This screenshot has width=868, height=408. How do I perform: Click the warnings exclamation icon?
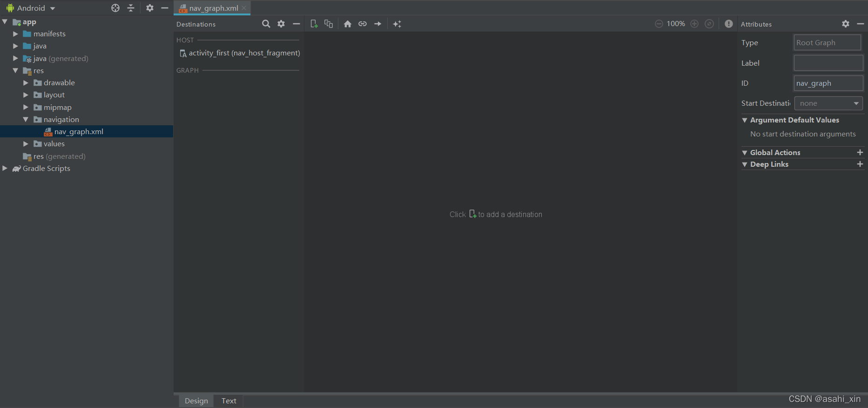pos(729,24)
